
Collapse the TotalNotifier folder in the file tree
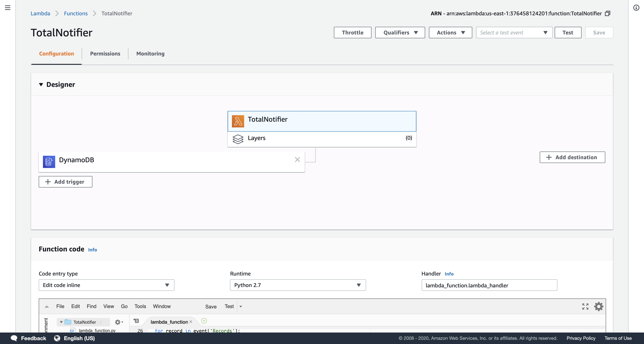[61, 322]
